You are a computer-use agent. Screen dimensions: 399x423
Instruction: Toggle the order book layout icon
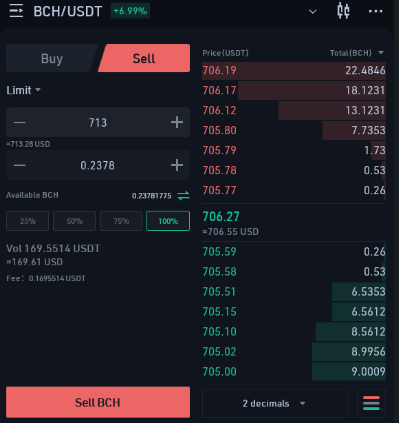pyautogui.click(x=371, y=403)
